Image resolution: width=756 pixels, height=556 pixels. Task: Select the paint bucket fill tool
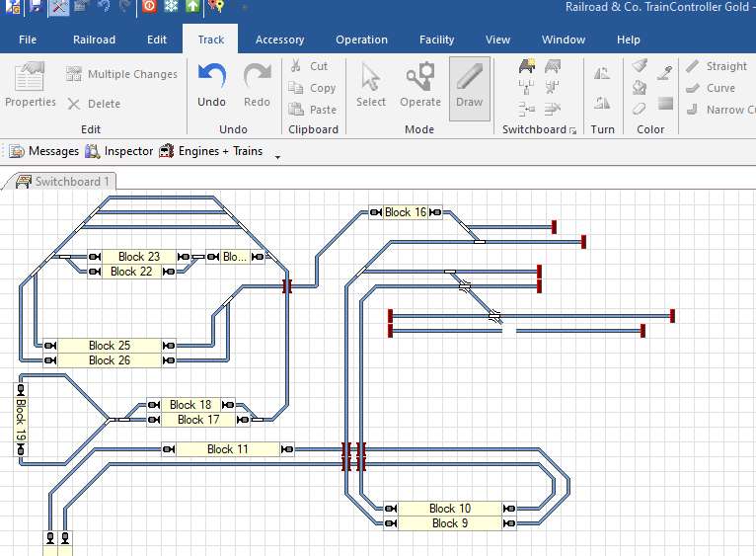point(640,87)
